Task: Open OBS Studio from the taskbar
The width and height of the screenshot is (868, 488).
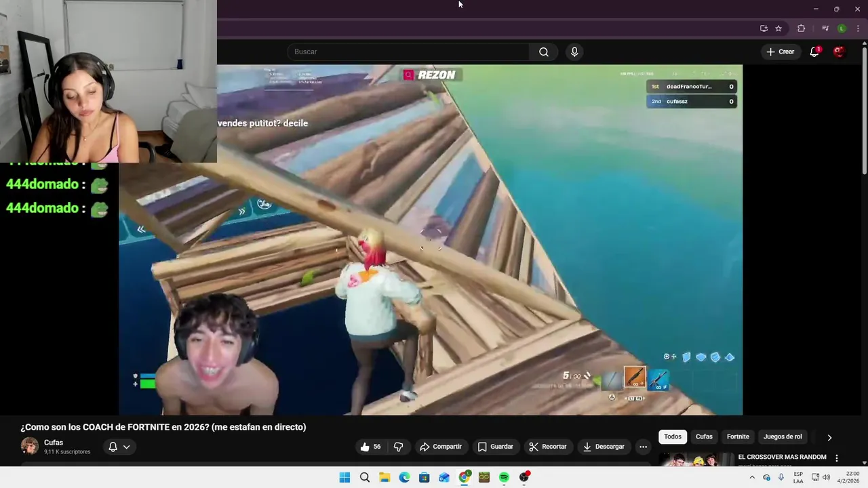Action: pos(524,477)
